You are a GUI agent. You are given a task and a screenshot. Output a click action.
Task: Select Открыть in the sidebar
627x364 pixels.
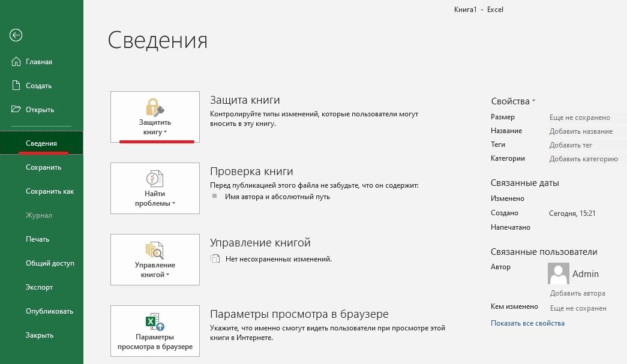click(41, 110)
